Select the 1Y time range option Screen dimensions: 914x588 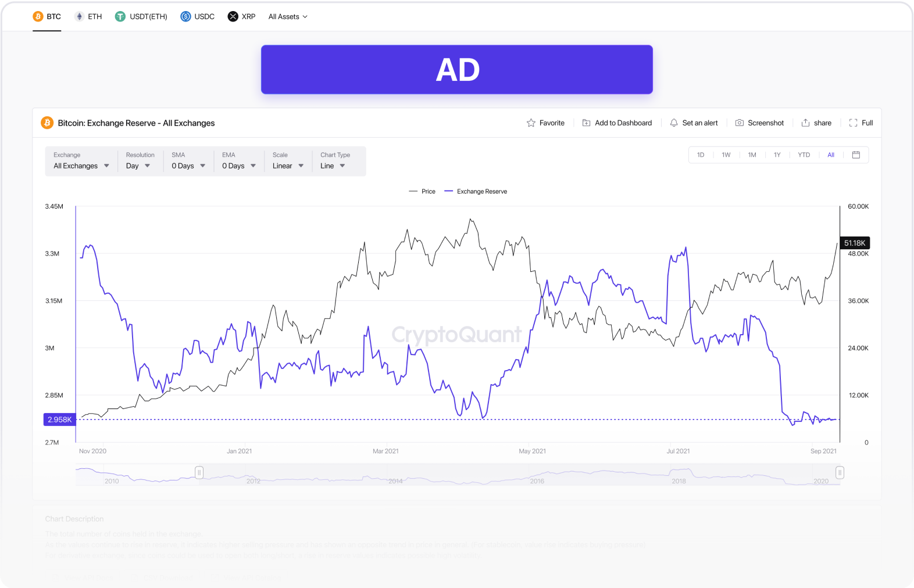777,155
